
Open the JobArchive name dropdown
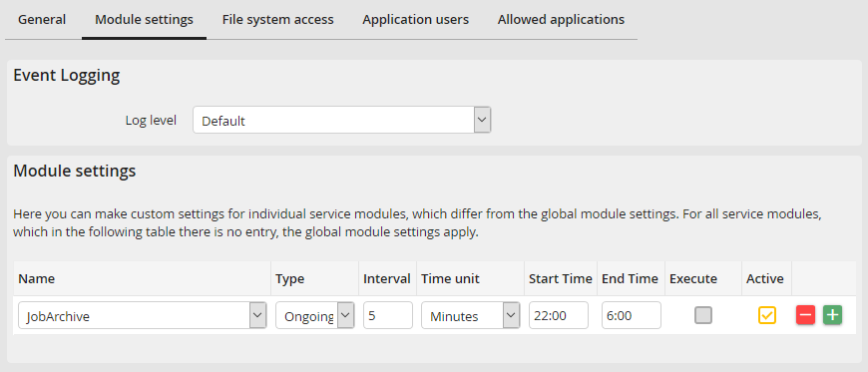coord(143,315)
